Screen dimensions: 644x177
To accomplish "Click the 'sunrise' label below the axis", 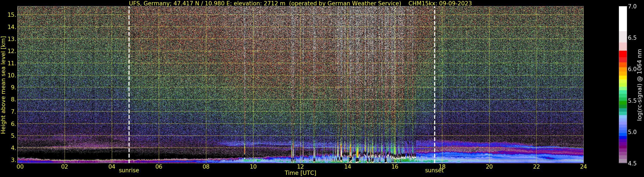I will (x=129, y=170).
